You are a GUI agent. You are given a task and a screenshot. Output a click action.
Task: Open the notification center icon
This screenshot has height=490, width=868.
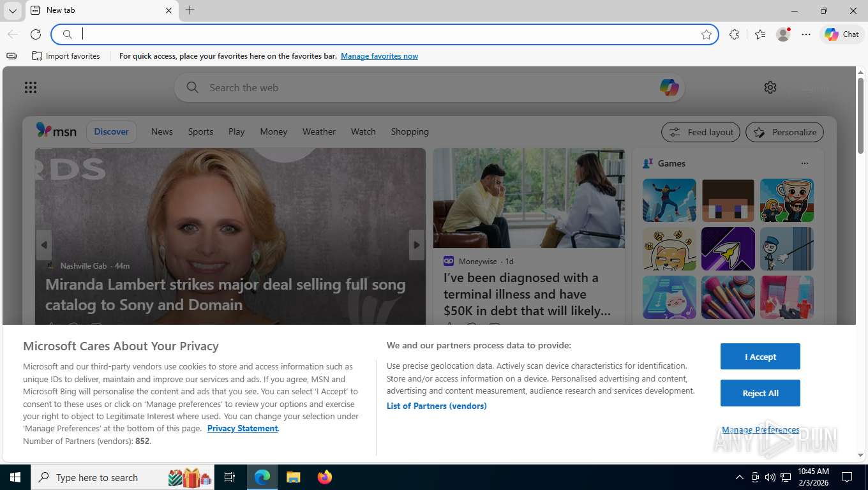pyautogui.click(x=847, y=477)
